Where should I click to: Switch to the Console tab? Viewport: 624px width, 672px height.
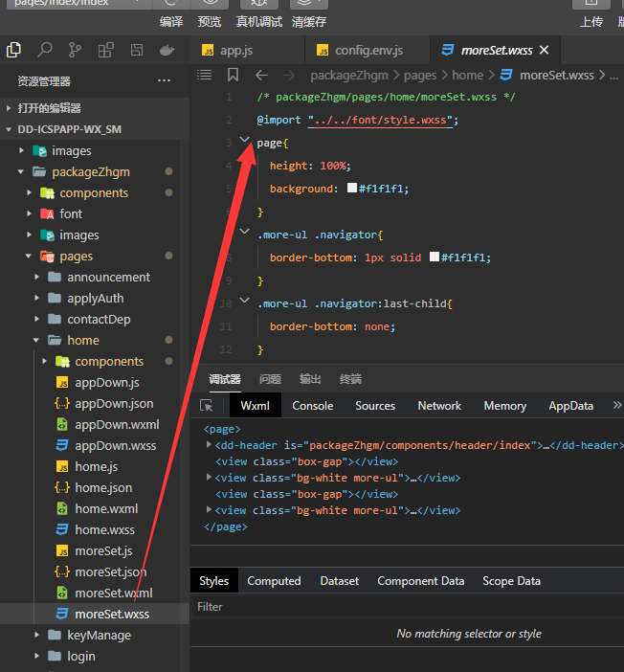(313, 406)
